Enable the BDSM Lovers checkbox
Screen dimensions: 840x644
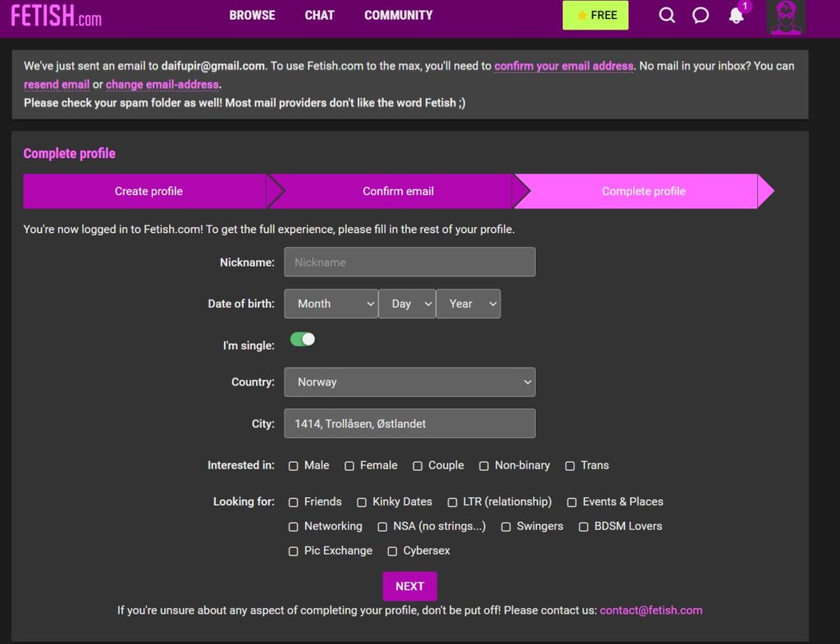(584, 527)
